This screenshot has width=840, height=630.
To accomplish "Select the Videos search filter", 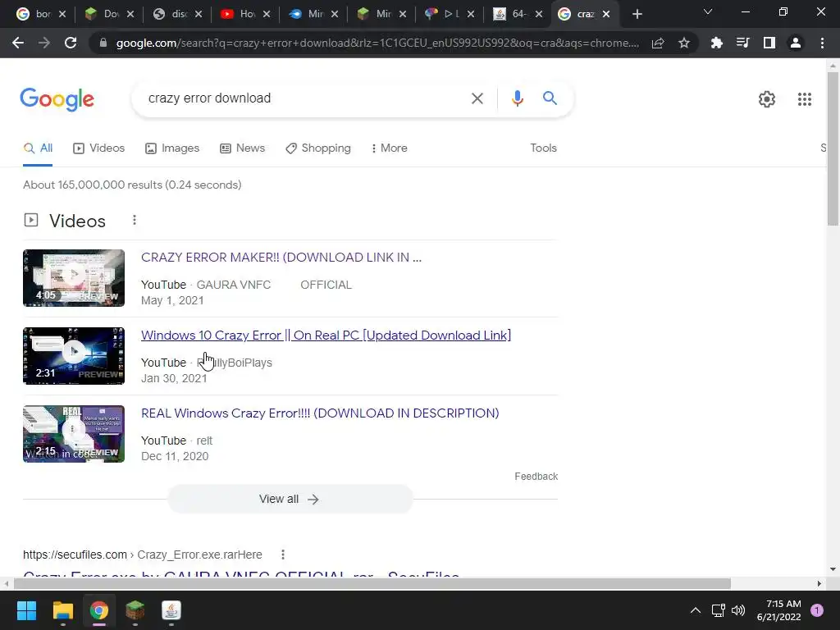I will pos(98,148).
